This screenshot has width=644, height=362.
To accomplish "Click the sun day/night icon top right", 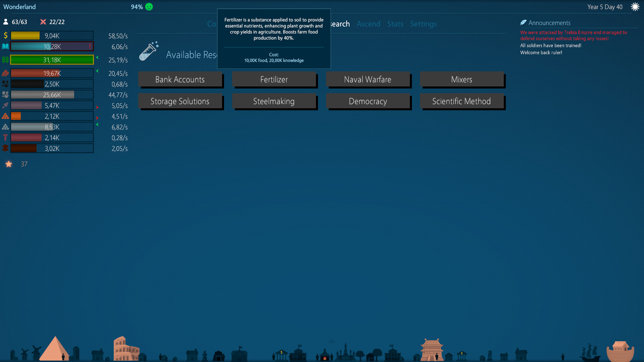I will click(x=636, y=6).
